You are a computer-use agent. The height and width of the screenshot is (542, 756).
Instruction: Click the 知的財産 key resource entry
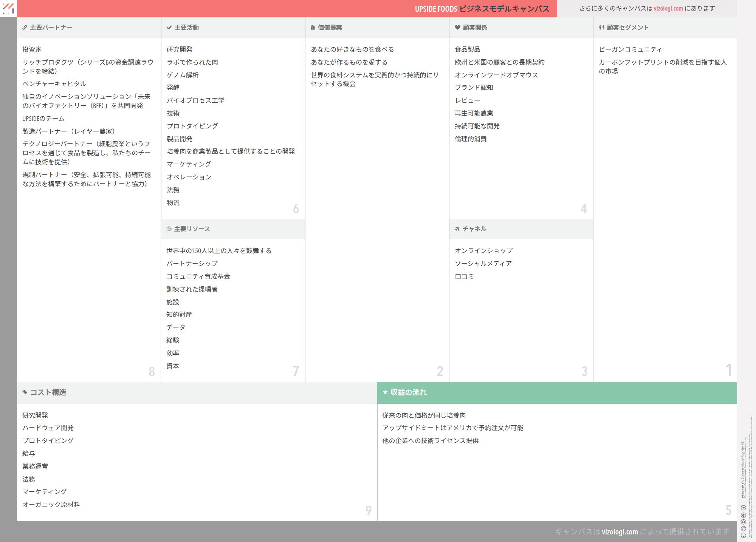point(179,315)
